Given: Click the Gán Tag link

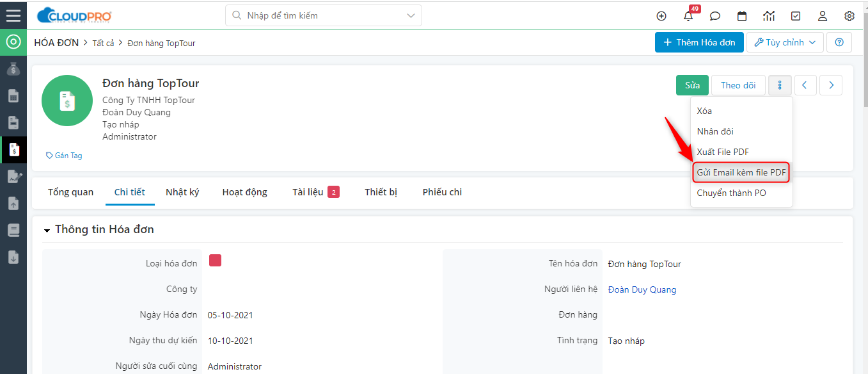Looking at the screenshot, I should point(64,156).
